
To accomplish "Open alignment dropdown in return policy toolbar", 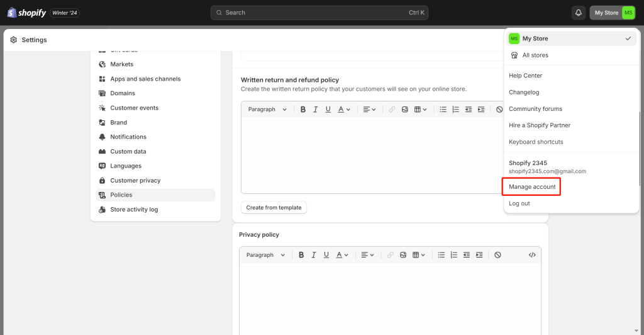I will [x=369, y=110].
